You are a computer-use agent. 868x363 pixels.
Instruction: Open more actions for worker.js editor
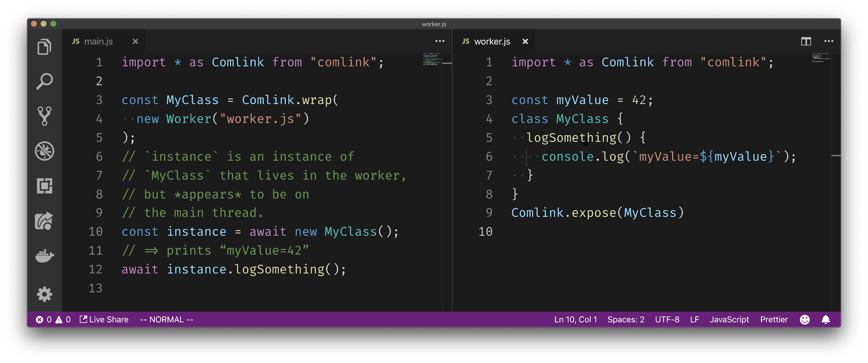click(x=829, y=42)
